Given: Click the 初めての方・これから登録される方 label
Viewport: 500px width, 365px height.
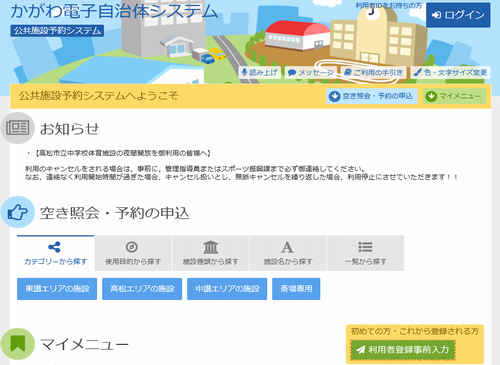Looking at the screenshot, I should point(415,331).
